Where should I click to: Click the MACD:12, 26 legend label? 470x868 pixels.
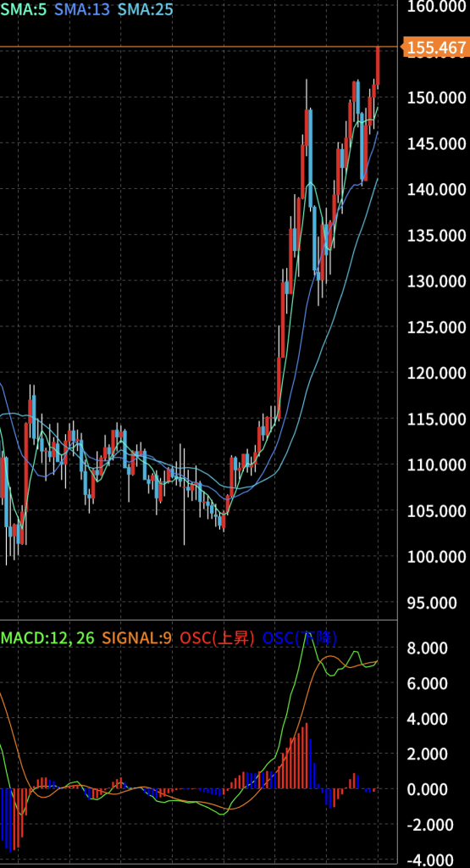coord(46,638)
